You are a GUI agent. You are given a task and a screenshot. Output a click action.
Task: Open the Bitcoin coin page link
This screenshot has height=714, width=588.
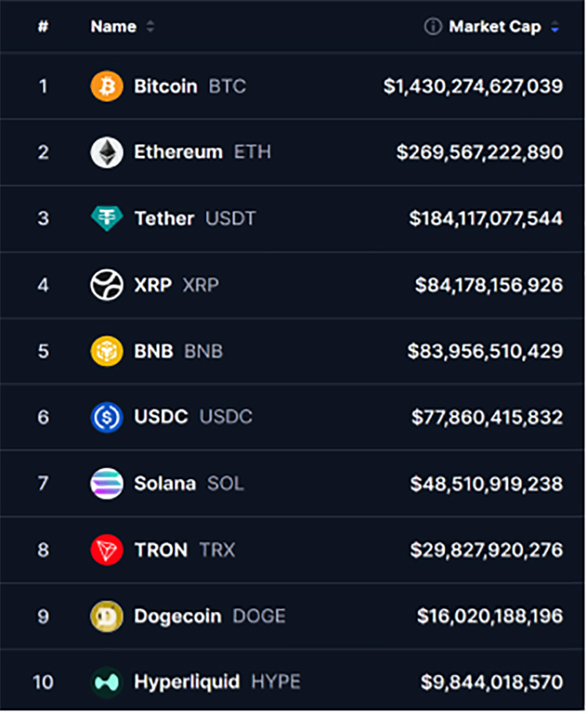tap(165, 86)
